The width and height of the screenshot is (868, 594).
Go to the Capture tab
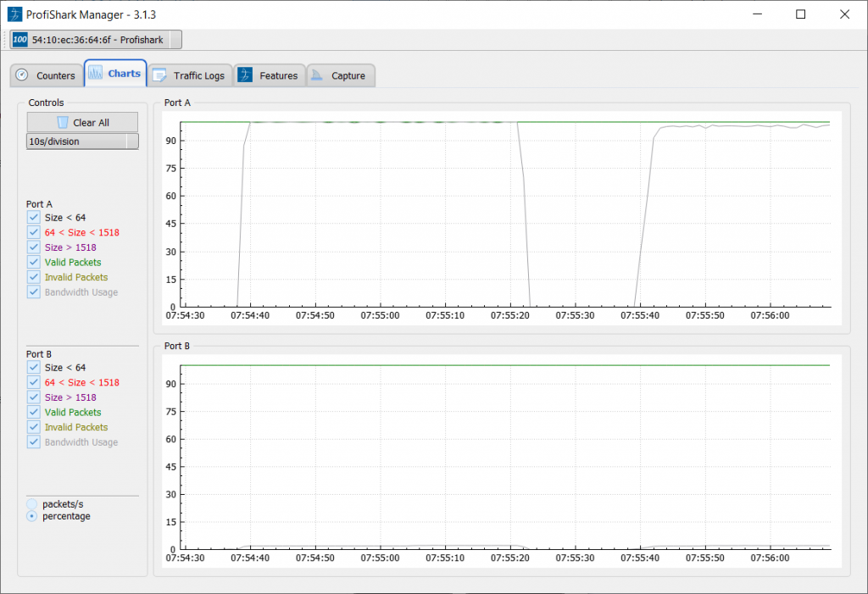pos(341,75)
